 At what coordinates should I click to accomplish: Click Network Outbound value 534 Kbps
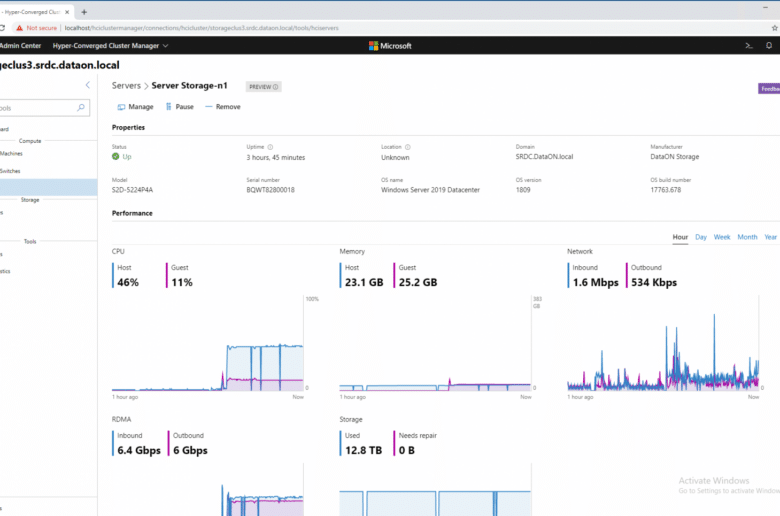pyautogui.click(x=654, y=283)
